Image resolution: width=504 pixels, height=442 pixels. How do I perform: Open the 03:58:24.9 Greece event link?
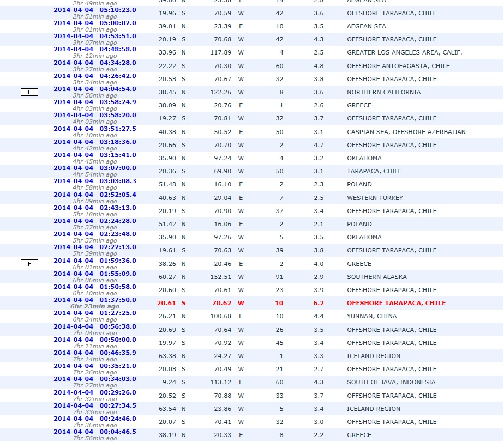[95, 102]
